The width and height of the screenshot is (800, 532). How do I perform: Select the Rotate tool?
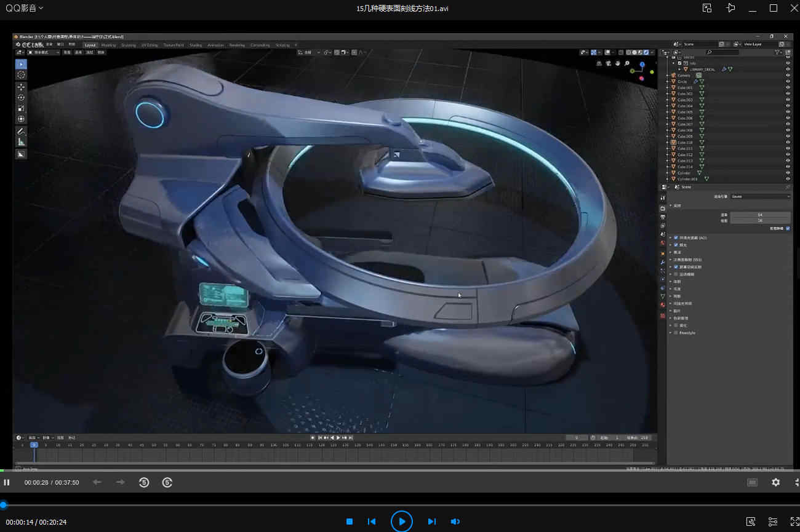pos(21,97)
